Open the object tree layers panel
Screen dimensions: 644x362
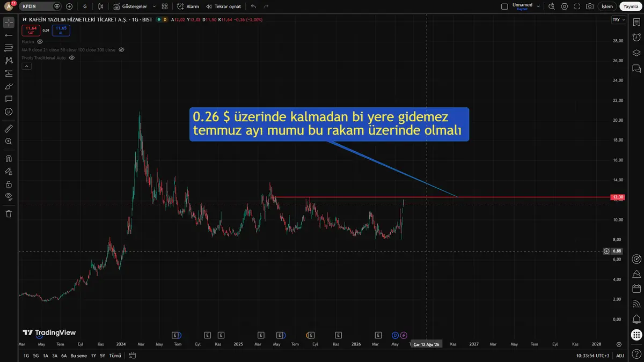pyautogui.click(x=636, y=53)
